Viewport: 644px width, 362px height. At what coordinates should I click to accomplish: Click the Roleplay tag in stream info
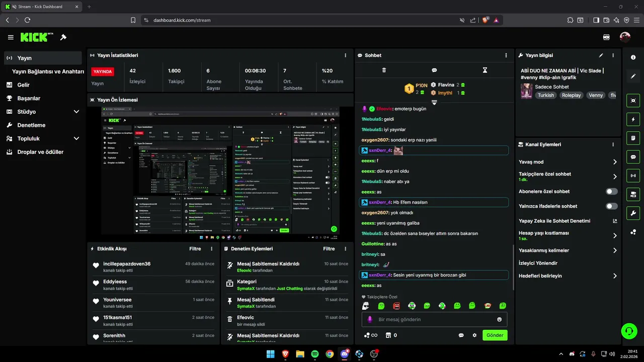click(x=571, y=95)
